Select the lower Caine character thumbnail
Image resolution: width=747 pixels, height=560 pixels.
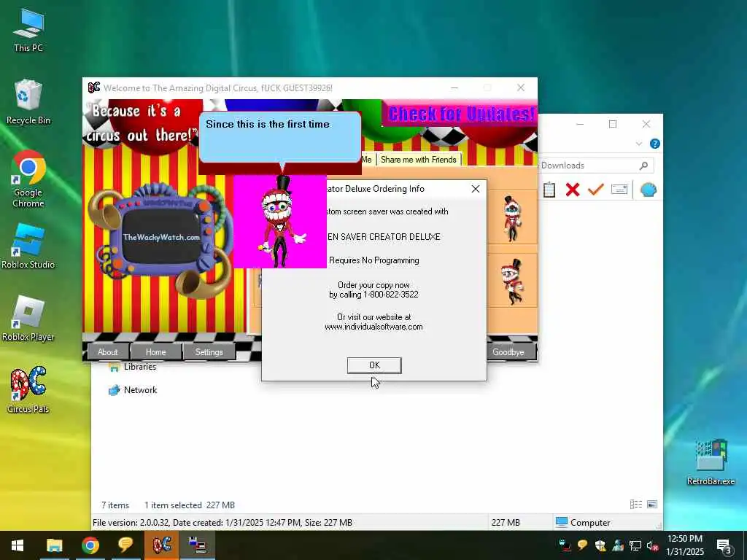pos(512,281)
